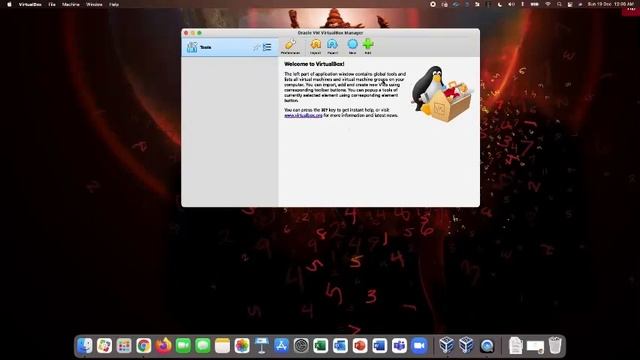Open Launchpad from the Dock
The image size is (640, 360).
pyautogui.click(x=124, y=346)
